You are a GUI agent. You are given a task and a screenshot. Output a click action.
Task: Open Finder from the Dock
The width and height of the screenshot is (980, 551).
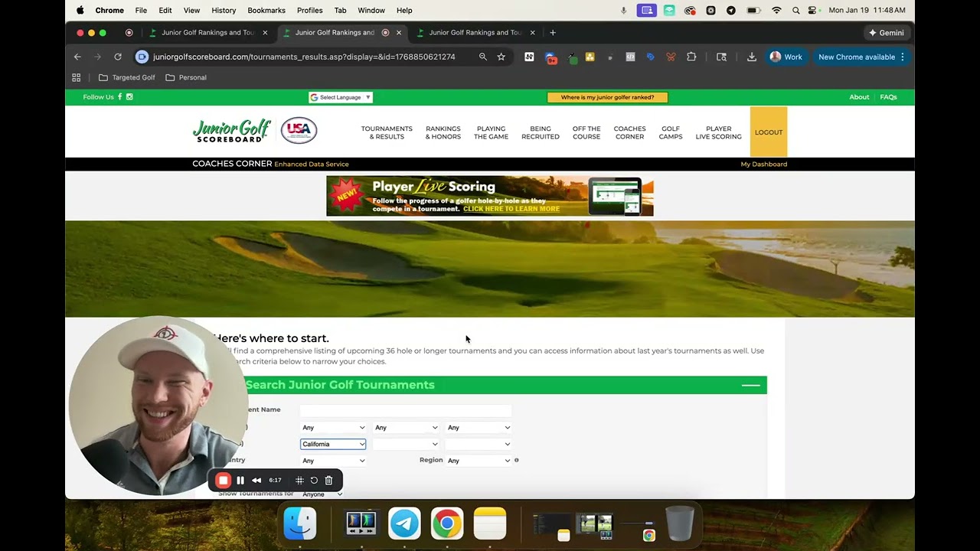coord(300,524)
